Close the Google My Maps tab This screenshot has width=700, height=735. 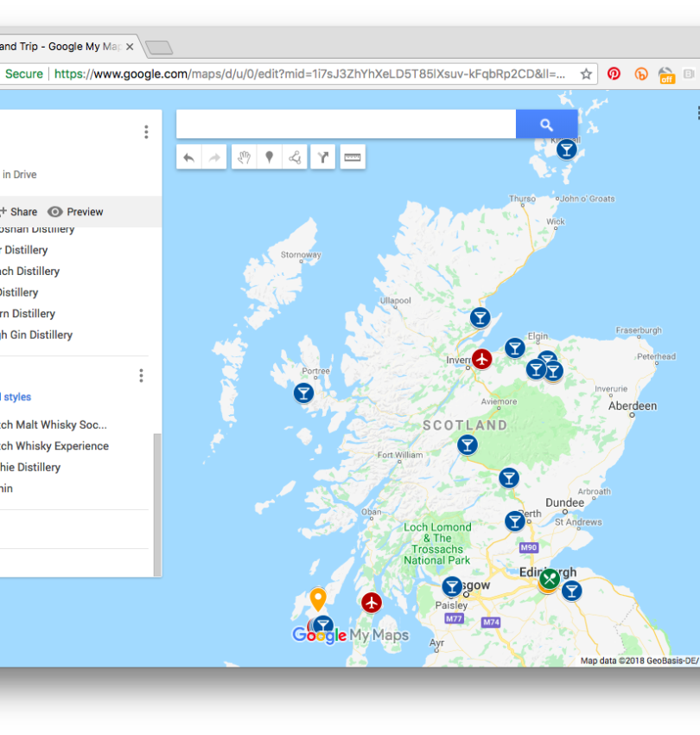pyautogui.click(x=130, y=47)
